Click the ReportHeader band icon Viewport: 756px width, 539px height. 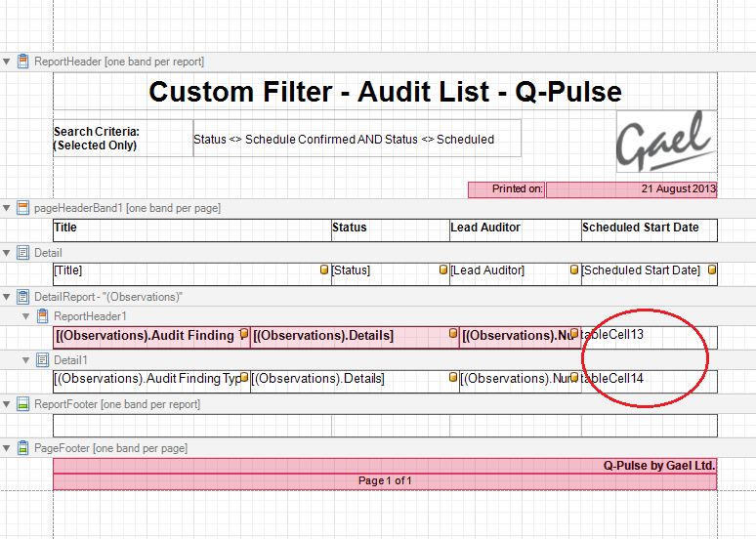point(22,62)
